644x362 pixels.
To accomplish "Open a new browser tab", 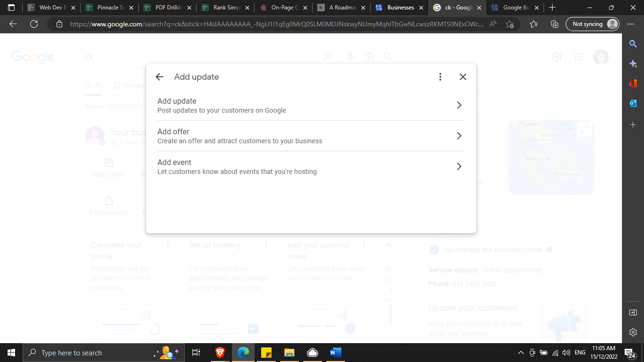I will coord(552,8).
